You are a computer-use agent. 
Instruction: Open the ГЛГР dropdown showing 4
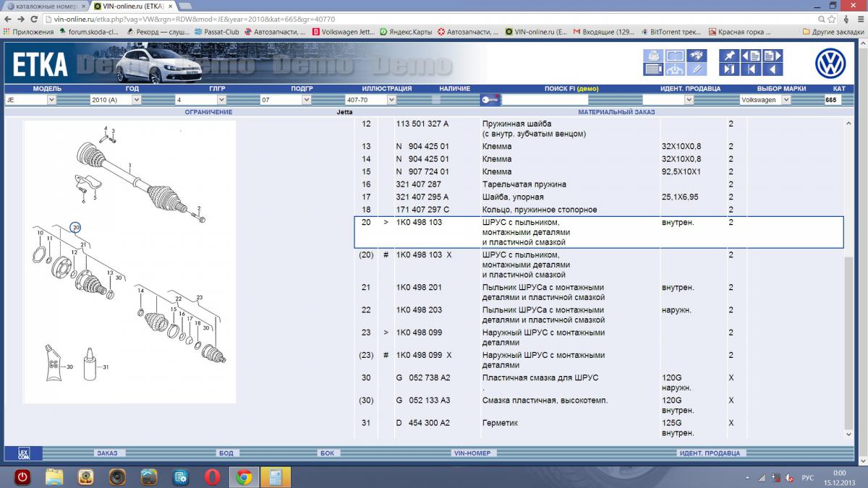pyautogui.click(x=201, y=100)
